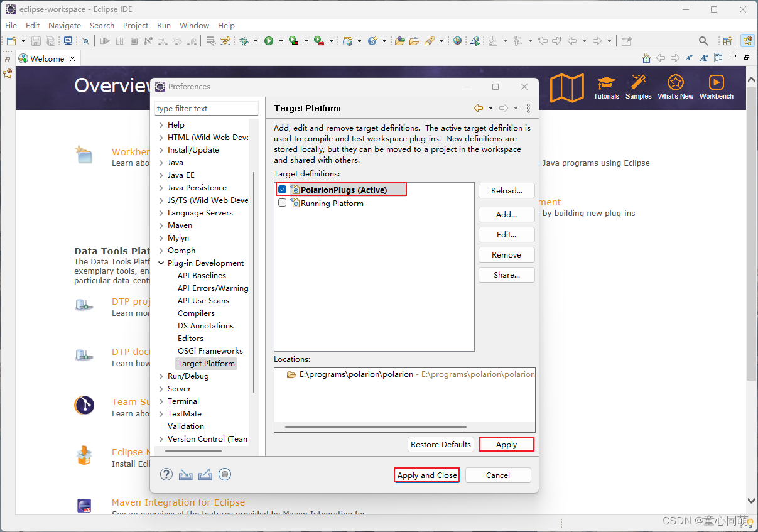The width and height of the screenshot is (758, 532).
Task: Open the terminal console toolbar icon
Action: [68, 41]
